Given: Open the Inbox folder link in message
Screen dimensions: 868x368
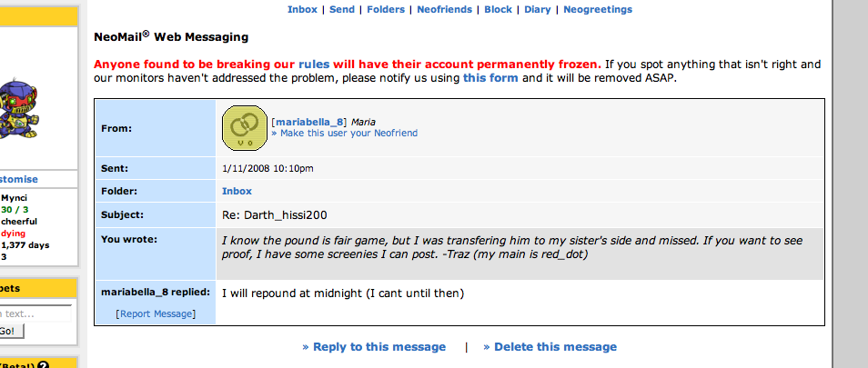Looking at the screenshot, I should (x=237, y=191).
